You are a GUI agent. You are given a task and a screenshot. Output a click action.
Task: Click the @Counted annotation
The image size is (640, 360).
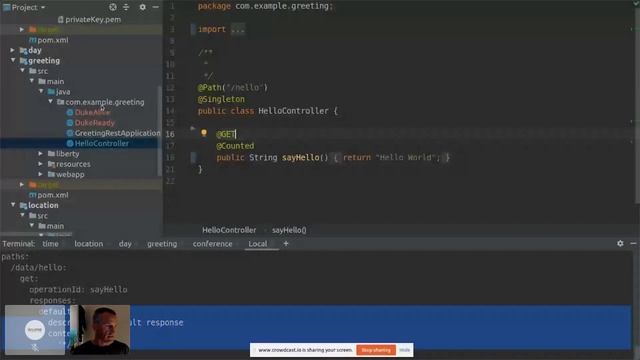235,146
